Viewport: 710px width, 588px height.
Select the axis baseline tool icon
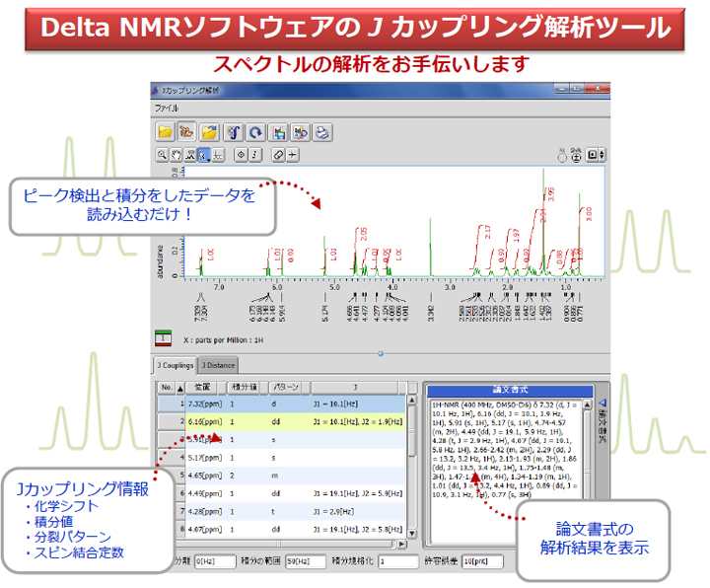coord(218,155)
